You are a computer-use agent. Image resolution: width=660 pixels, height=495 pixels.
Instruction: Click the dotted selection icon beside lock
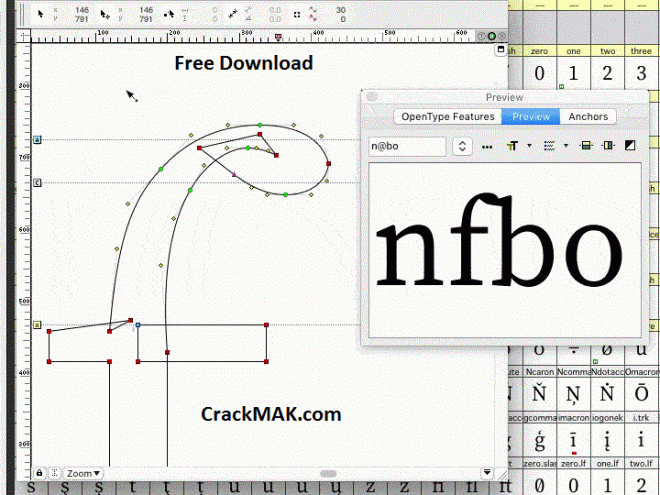tap(54, 473)
